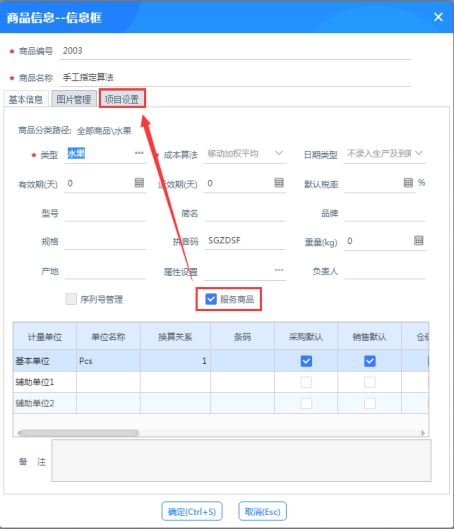Open calculator icon for 重量(kg) field
Viewport: 454px width, 530px height.
click(x=419, y=241)
